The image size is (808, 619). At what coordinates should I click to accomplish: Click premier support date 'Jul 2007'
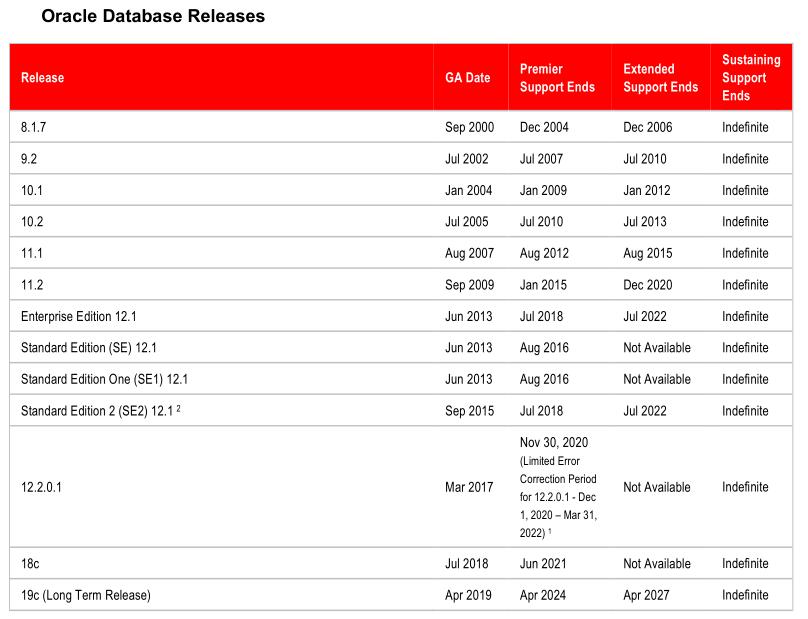[x=541, y=159]
